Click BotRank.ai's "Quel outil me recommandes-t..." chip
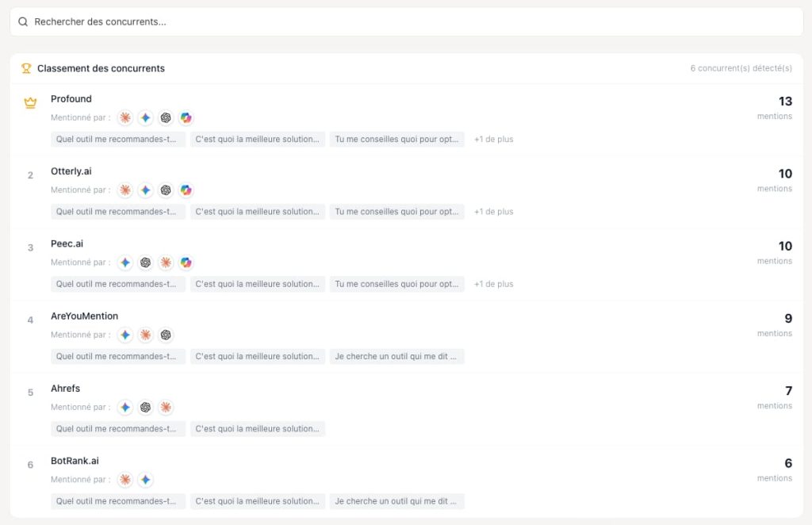Viewport: 812px width, 525px height. pyautogui.click(x=118, y=502)
